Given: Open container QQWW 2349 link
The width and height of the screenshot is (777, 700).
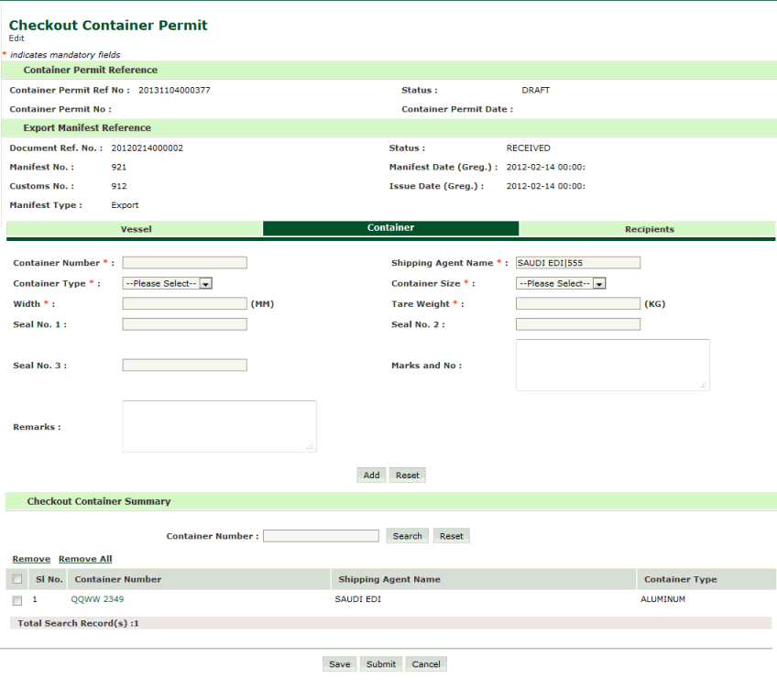Looking at the screenshot, I should coord(97,599).
